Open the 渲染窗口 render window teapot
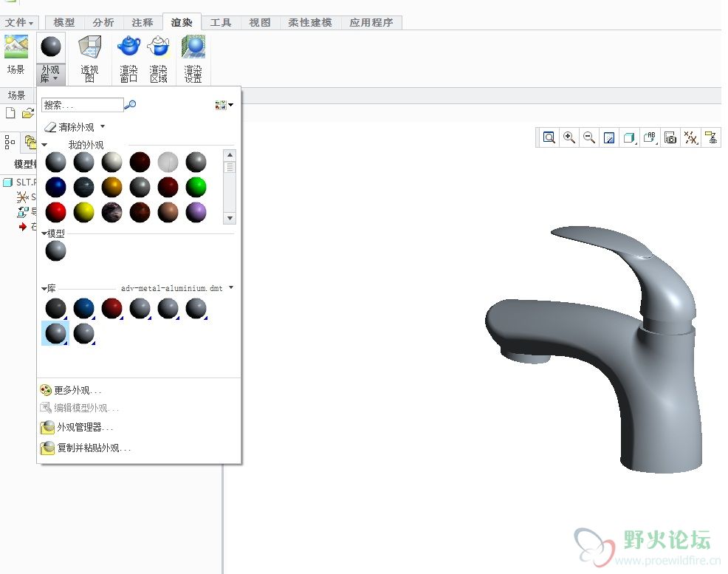The height and width of the screenshot is (574, 728). 128,59
